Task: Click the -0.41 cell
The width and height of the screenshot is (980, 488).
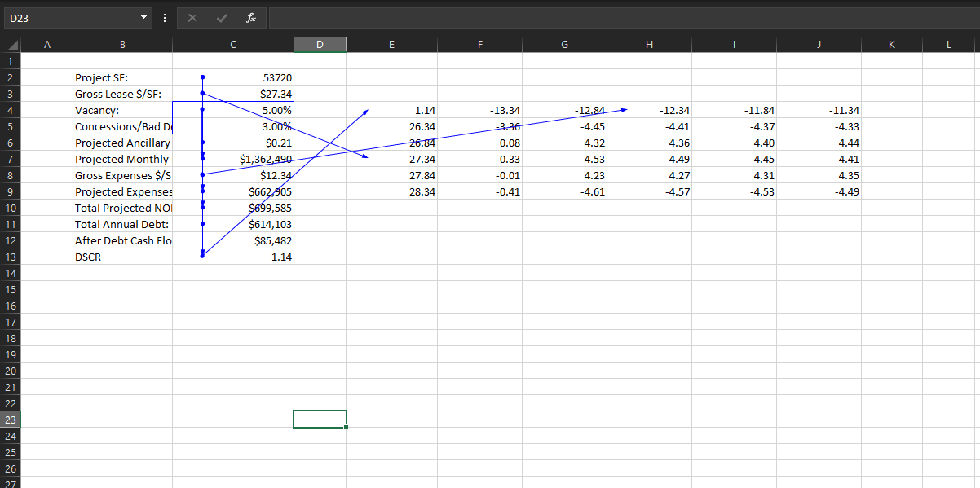Action: click(x=479, y=191)
